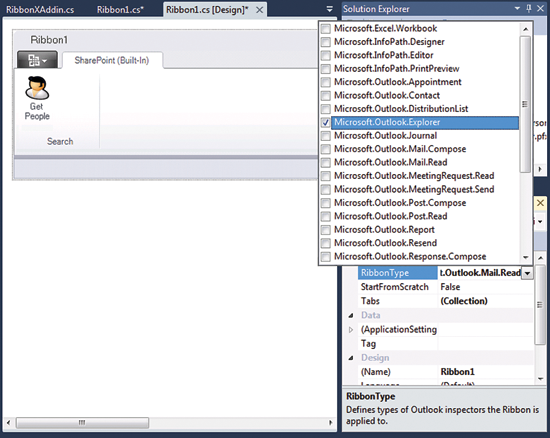Viewport: 550px width, 438px height.
Task: Select the Tag property row
Action: [x=445, y=344]
